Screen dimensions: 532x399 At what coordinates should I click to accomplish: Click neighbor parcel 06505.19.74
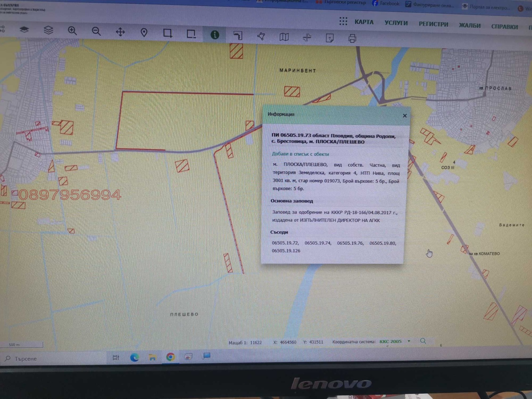(318, 243)
